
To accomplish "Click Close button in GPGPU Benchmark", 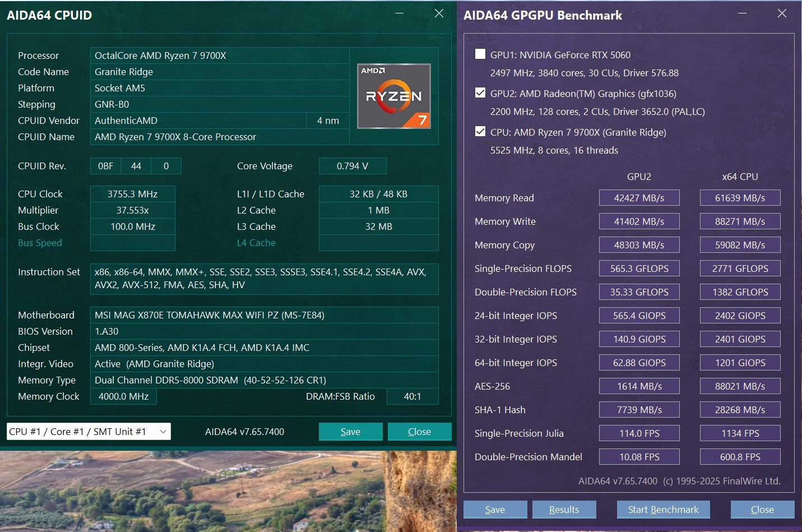I will 762,510.
